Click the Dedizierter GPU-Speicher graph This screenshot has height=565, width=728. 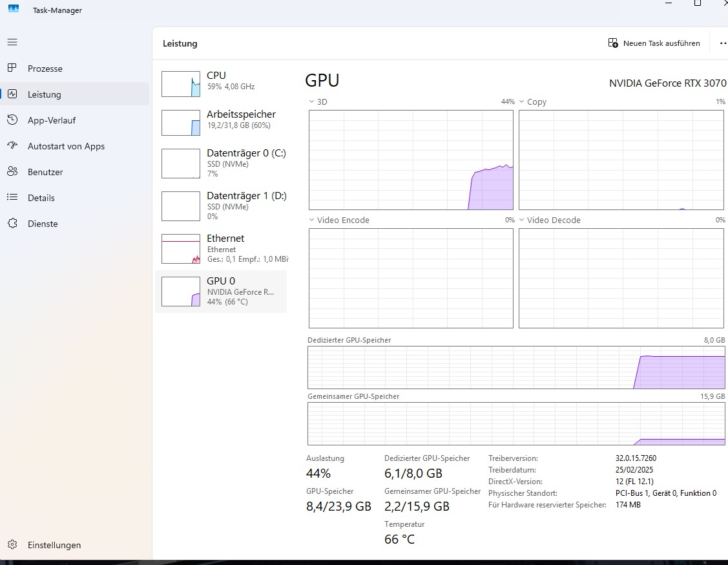(x=516, y=368)
